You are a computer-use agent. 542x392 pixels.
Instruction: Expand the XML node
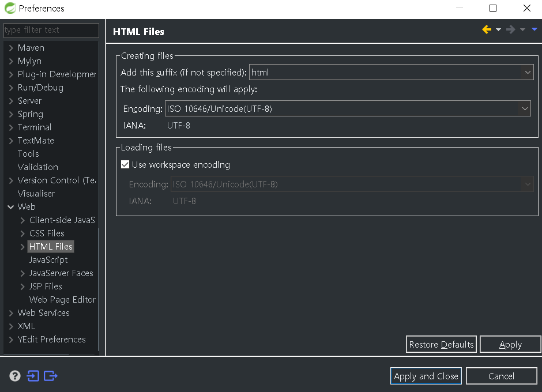[x=11, y=326]
